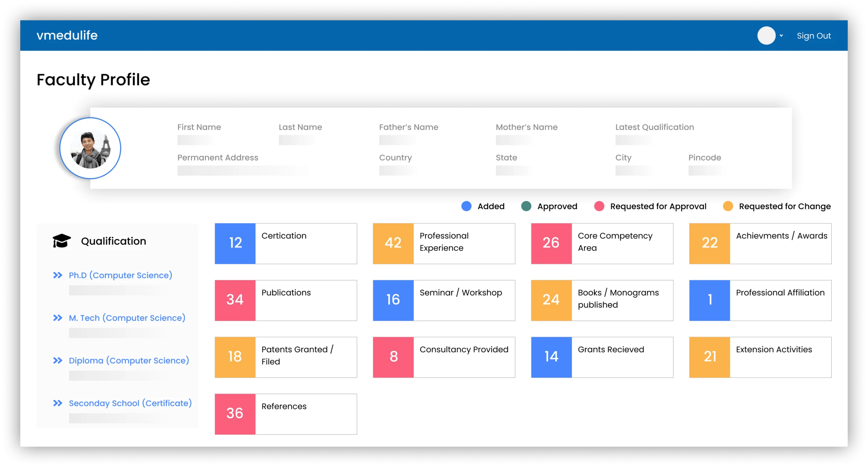Click the arrows icon before Seconday School
Viewport: 868px width, 467px height.
tap(58, 403)
